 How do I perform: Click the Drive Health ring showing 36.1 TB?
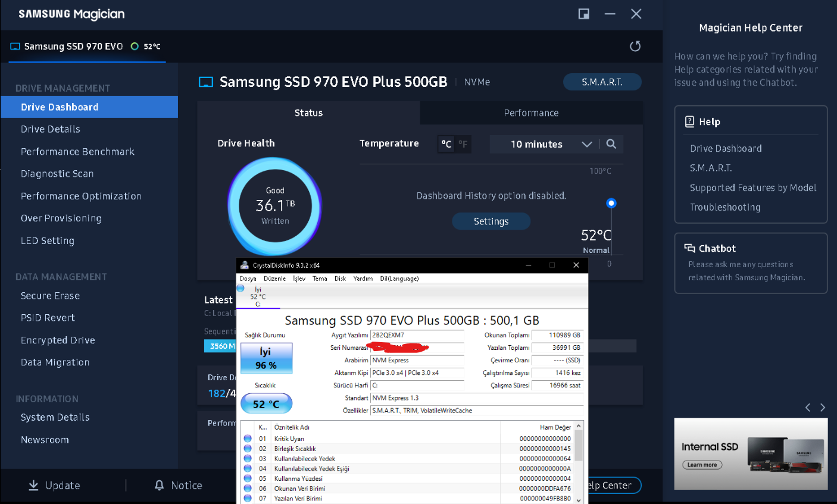[x=274, y=206]
